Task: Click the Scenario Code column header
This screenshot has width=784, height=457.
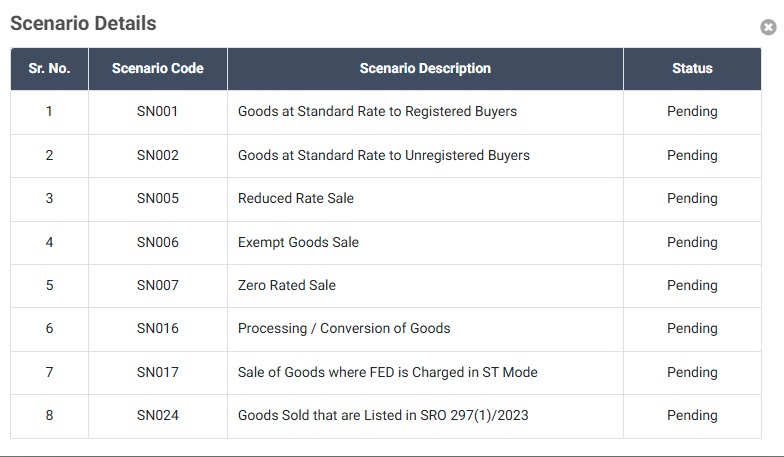Action: [157, 69]
